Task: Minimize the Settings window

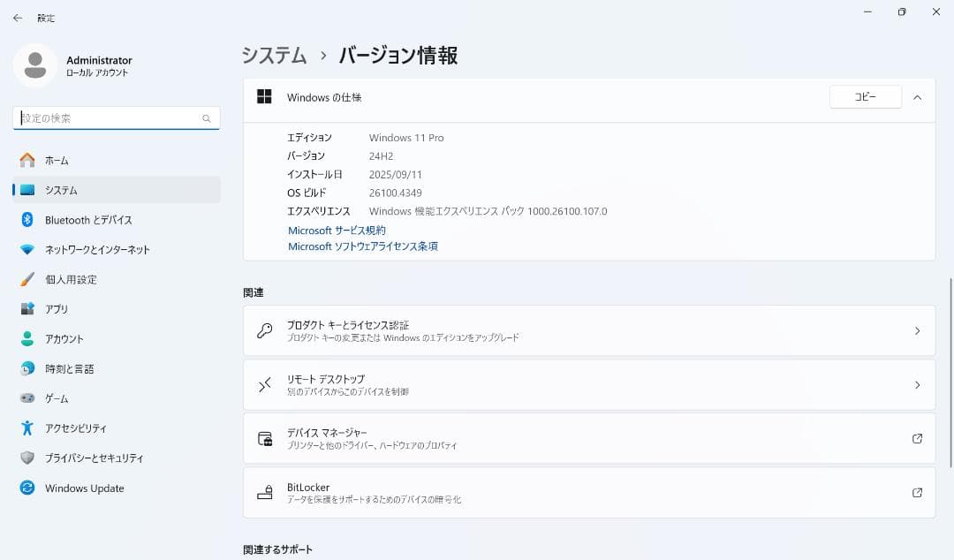Action: click(x=867, y=12)
